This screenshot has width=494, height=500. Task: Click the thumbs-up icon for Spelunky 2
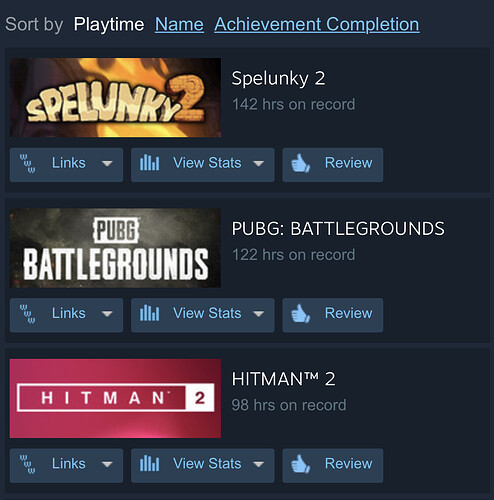click(x=301, y=163)
